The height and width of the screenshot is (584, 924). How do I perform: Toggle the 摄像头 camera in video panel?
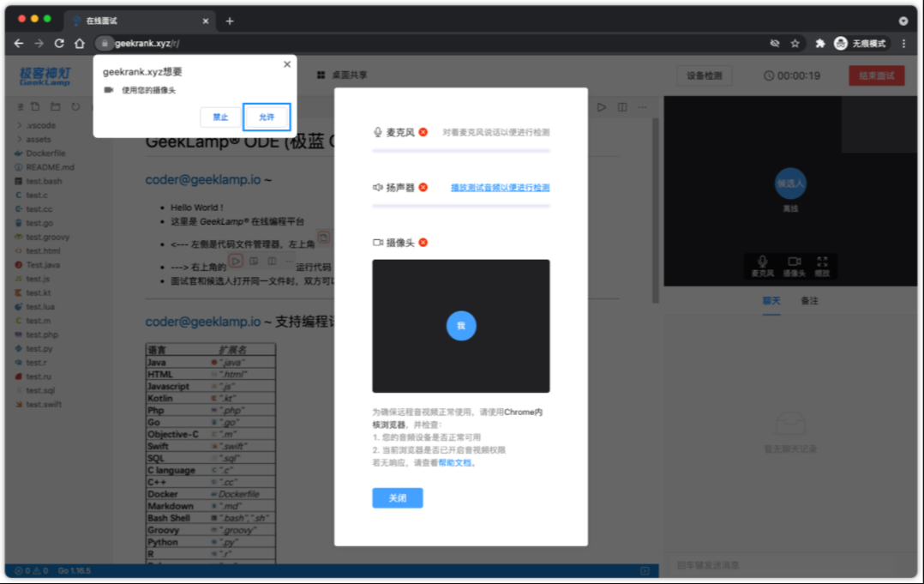point(794,267)
